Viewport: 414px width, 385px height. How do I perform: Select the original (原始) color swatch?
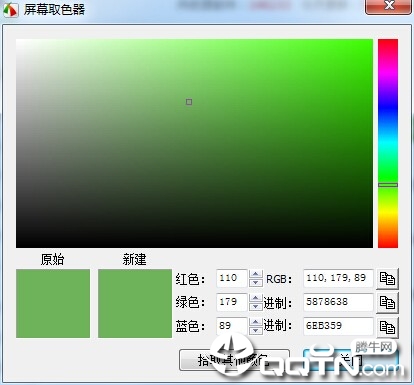(x=53, y=303)
